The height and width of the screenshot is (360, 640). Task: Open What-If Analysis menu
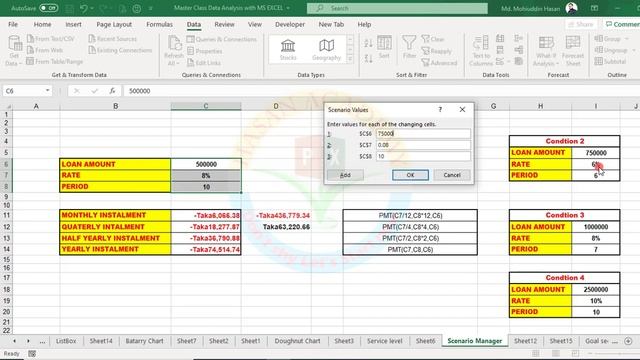tap(546, 51)
